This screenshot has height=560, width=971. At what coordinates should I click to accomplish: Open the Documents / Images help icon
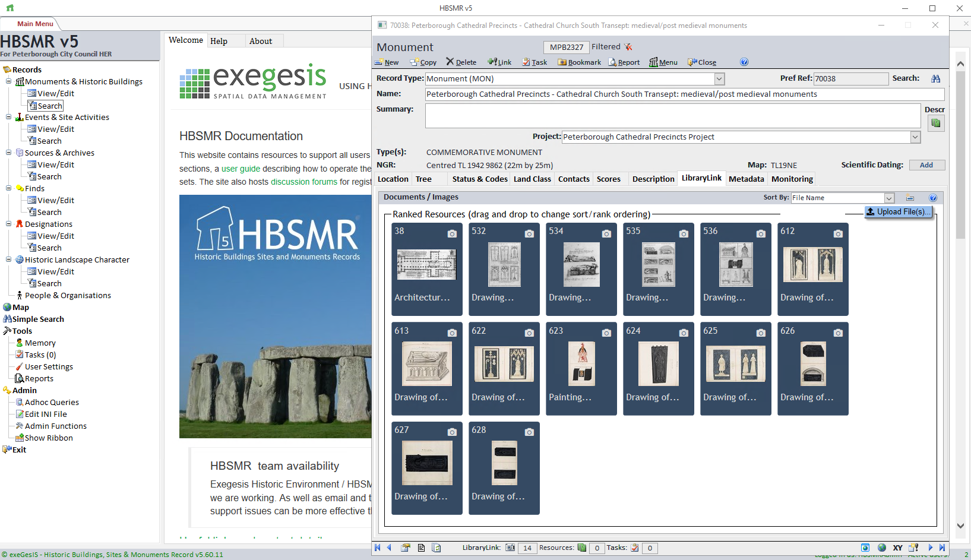[x=932, y=198]
